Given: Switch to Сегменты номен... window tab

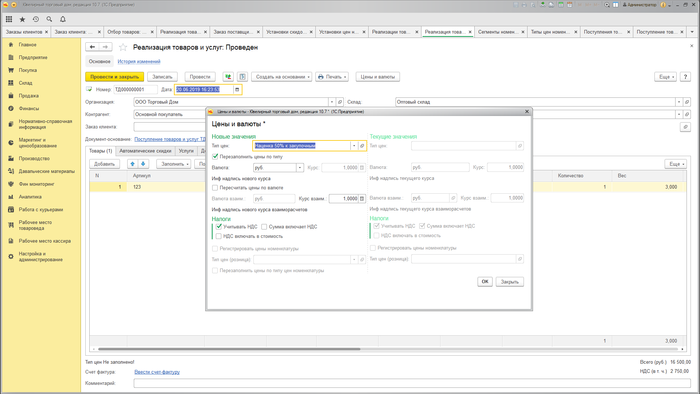Looking at the screenshot, I should [497, 32].
